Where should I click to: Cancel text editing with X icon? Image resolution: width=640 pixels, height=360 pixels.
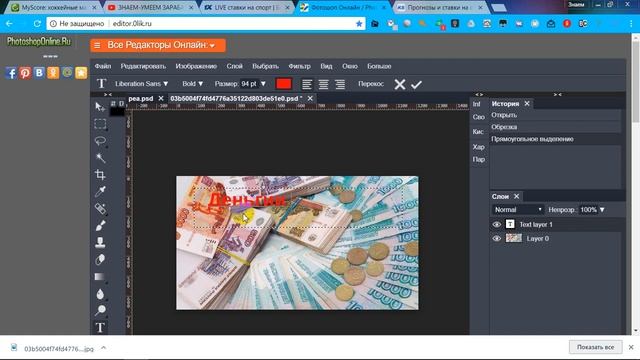pyautogui.click(x=400, y=84)
